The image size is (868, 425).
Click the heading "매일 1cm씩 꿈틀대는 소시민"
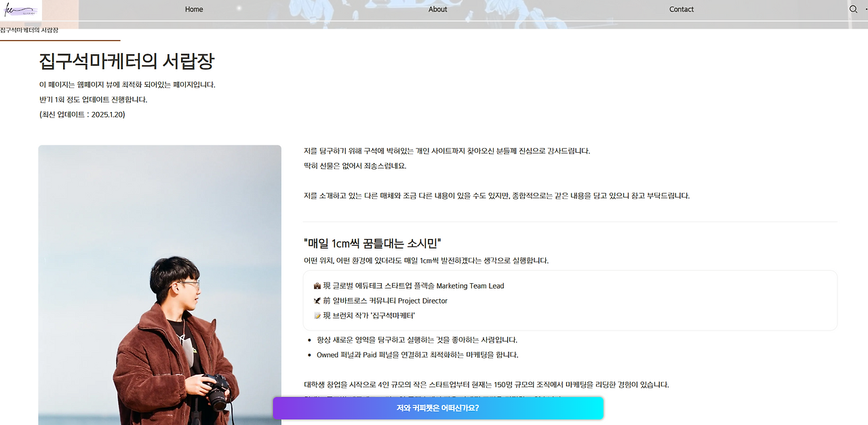pyautogui.click(x=373, y=243)
